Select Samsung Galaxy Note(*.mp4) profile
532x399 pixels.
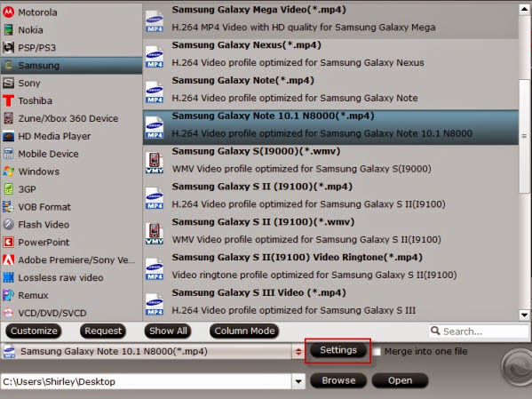click(330, 92)
